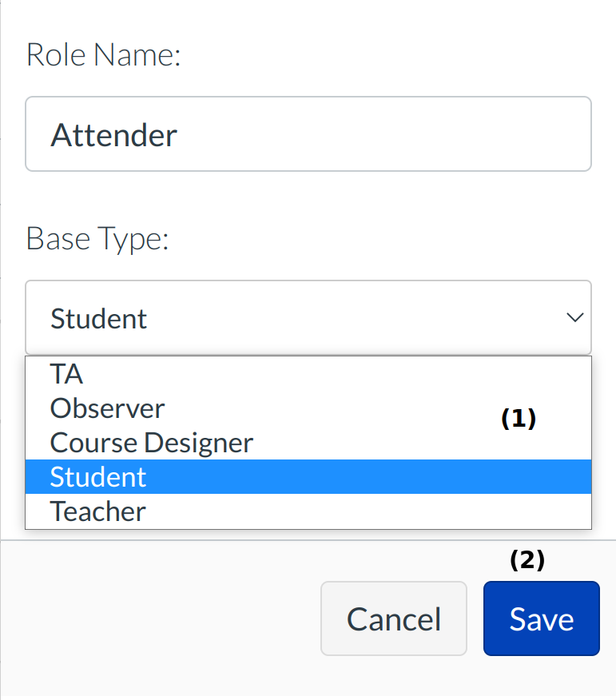Screen dimensions: 616x700
Task: Choose Teacher from the dropdown list
Action: click(x=97, y=511)
